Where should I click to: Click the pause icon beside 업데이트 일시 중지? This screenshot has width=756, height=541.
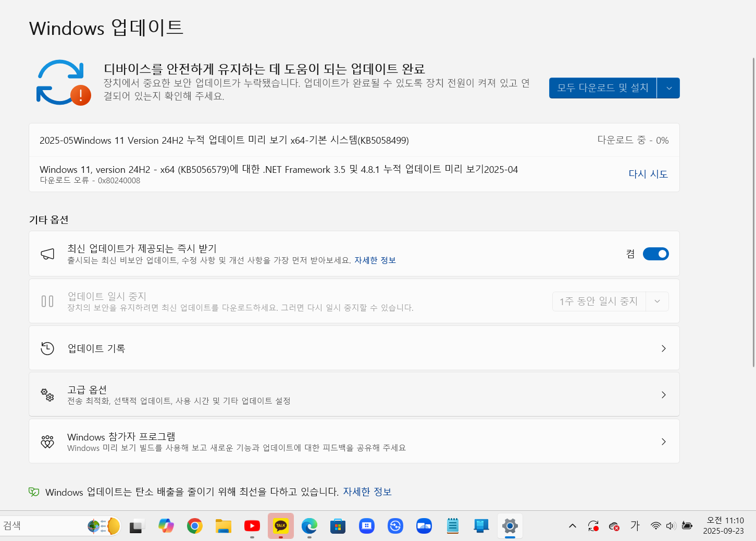pyautogui.click(x=47, y=301)
